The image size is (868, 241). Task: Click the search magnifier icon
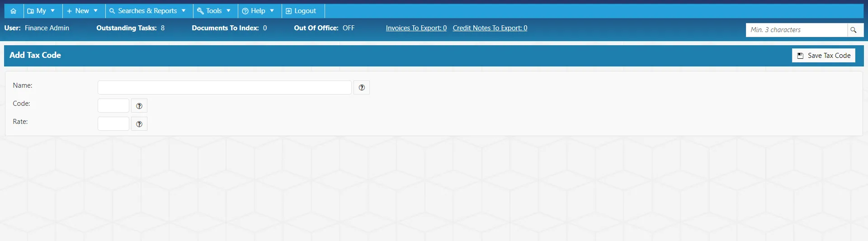[854, 30]
